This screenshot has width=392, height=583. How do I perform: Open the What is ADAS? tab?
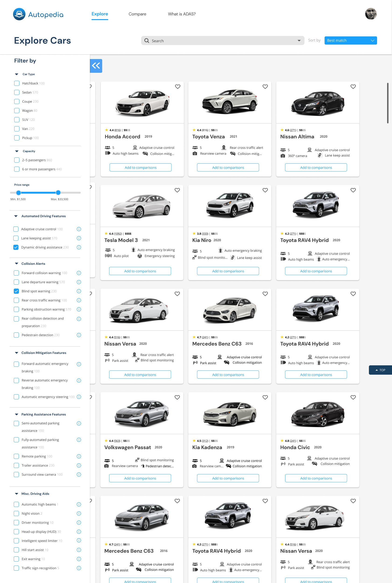(182, 14)
